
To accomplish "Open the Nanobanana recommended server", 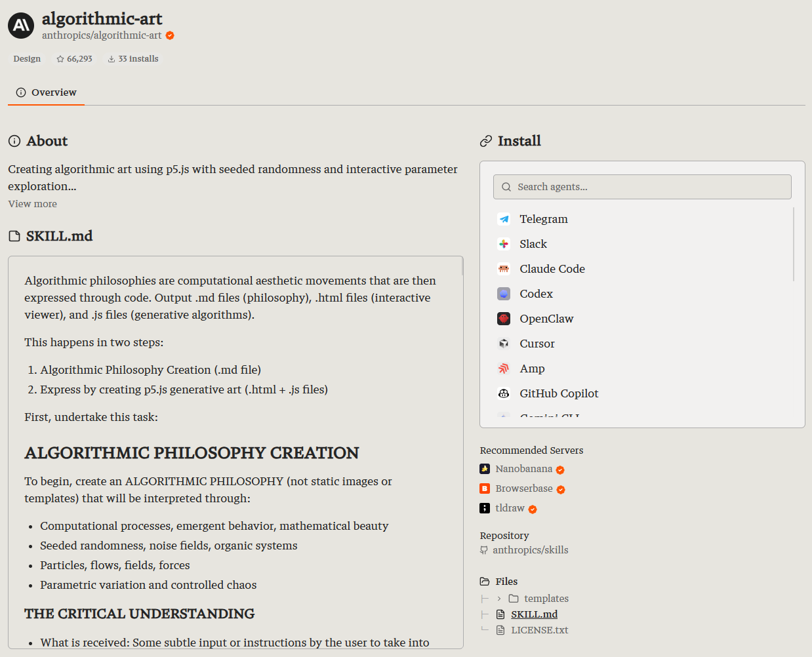I will click(524, 469).
